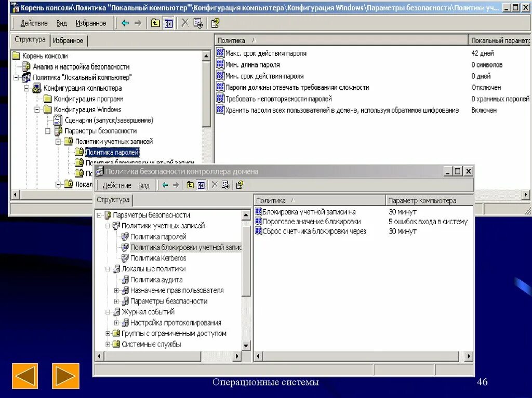Click Сценарии (запуск/завершение) node icon
532x398 pixels.
click(58, 120)
